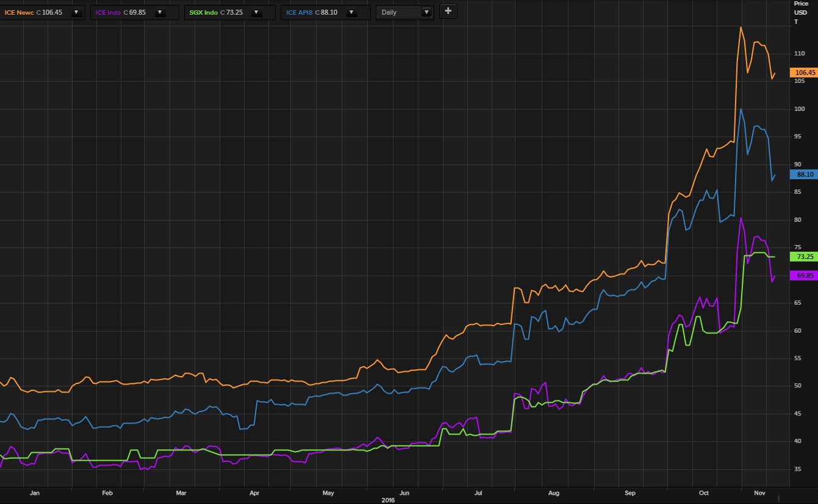Select the SGX Indo legend tab
The height and width of the screenshot is (504, 818).
tap(204, 12)
